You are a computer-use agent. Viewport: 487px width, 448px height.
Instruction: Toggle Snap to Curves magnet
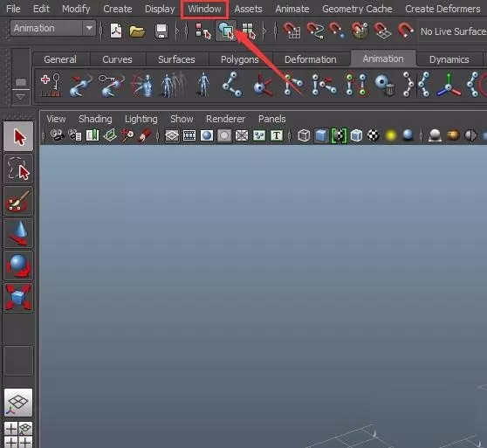tap(315, 31)
